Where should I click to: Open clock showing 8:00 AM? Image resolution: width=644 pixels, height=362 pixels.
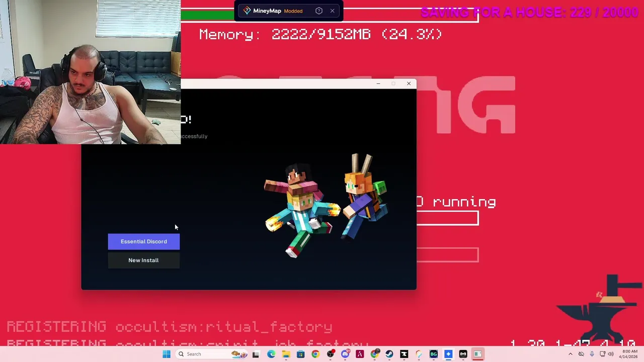[629, 354]
